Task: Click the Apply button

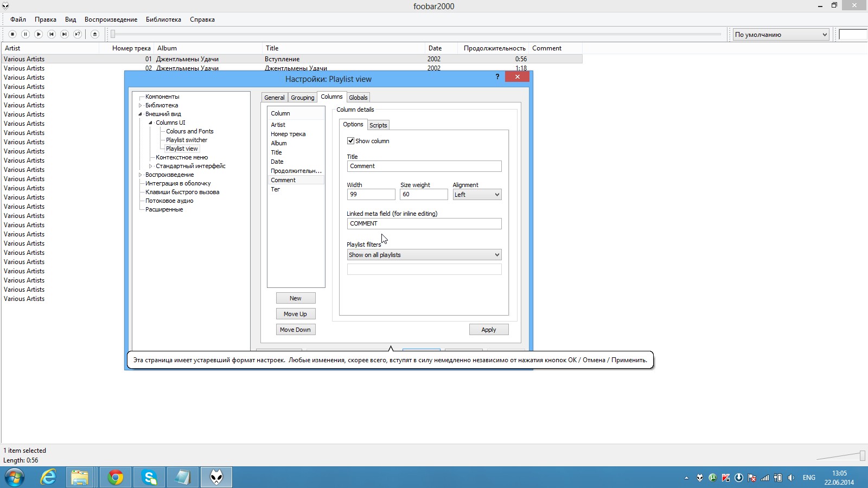Action: tap(488, 330)
